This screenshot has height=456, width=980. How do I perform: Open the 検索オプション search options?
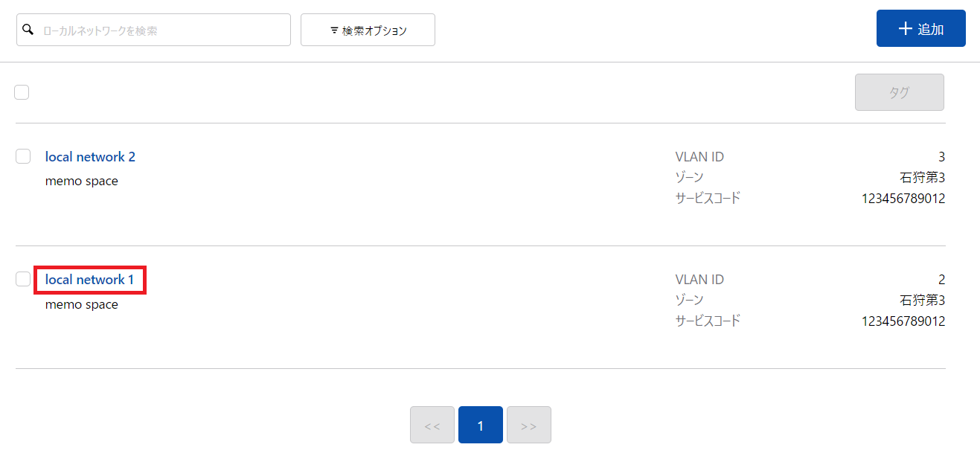tap(368, 30)
